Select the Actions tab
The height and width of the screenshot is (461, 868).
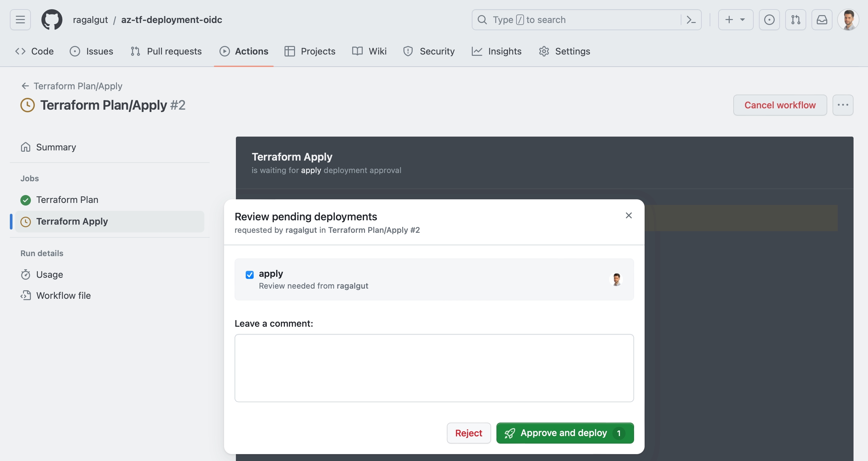click(x=244, y=51)
